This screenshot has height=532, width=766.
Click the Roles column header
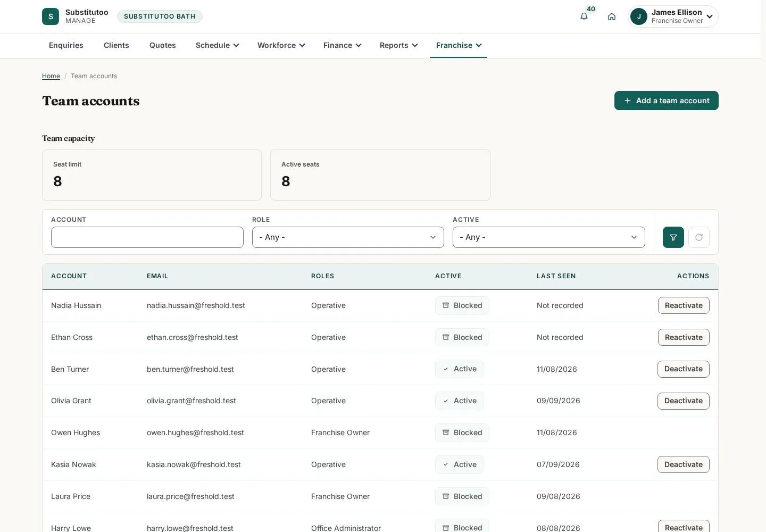pos(323,276)
